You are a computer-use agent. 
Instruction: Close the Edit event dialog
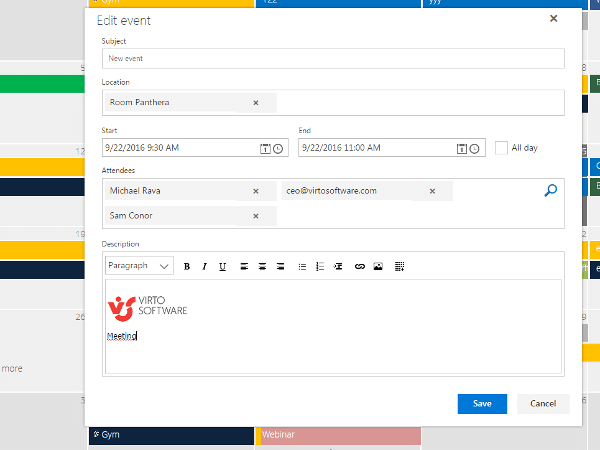point(553,18)
